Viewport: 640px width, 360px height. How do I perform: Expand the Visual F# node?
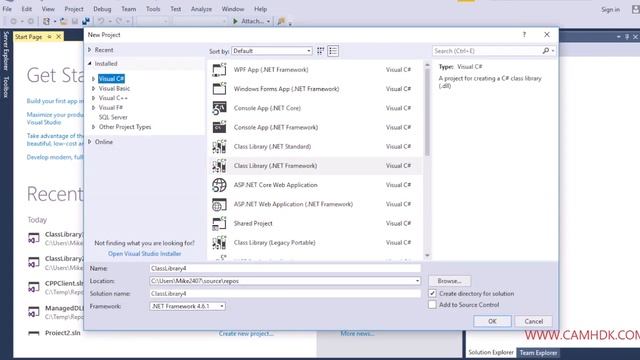93,108
